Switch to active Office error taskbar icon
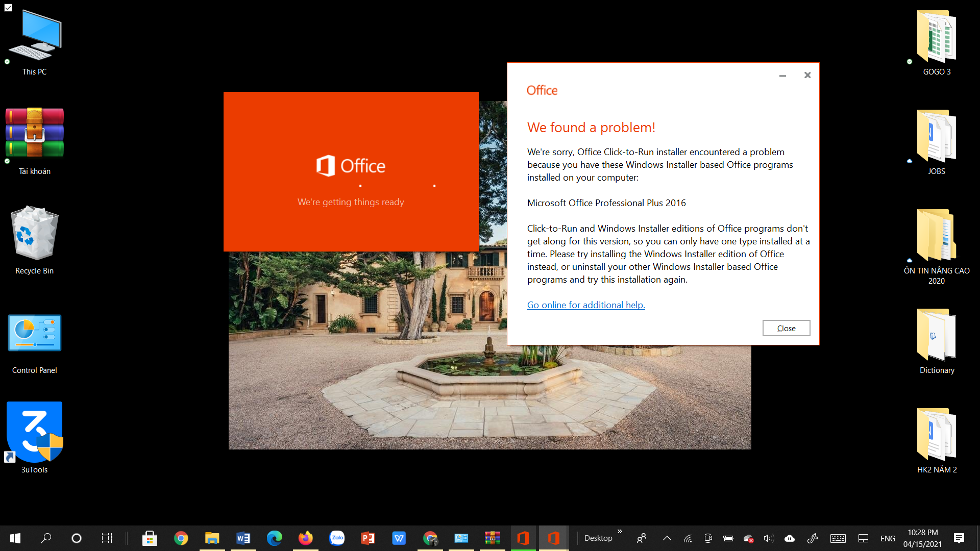 (554, 538)
